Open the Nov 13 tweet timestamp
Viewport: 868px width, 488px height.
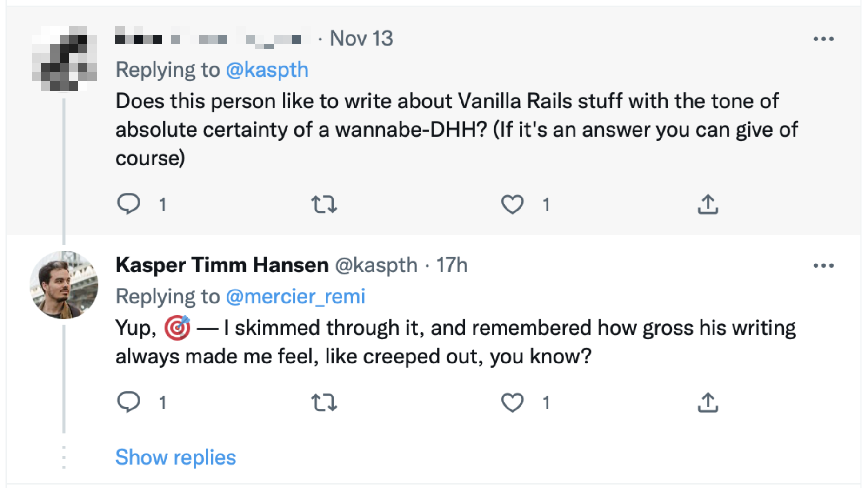coord(361,39)
